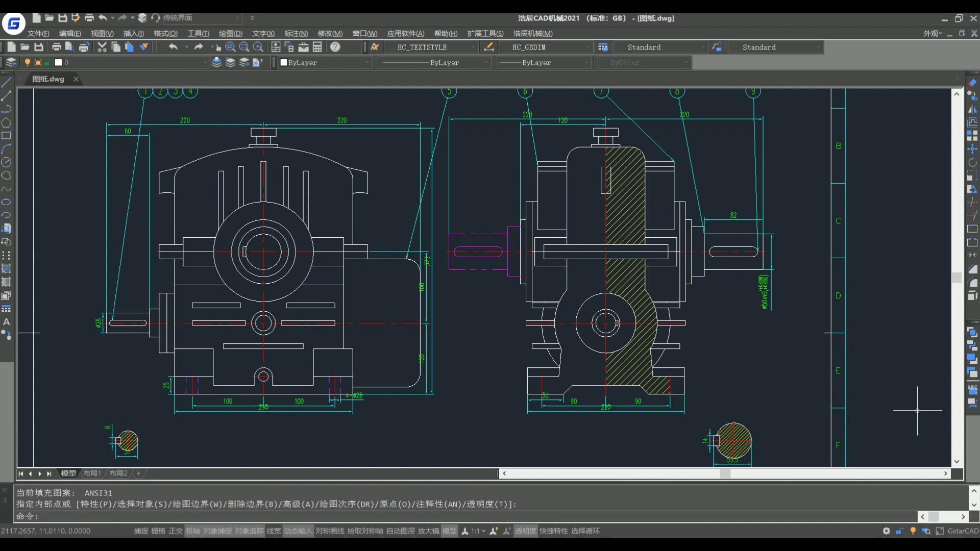This screenshot has width=980, height=551.
Task: Open the HC_GBDIM dimension style dropdown
Action: [x=588, y=47]
